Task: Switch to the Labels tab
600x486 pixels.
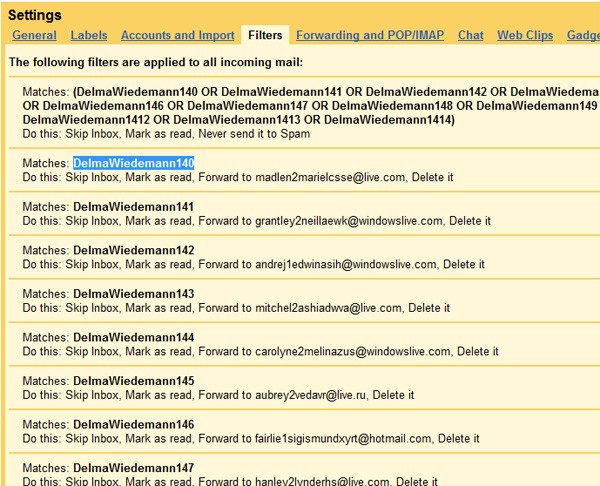Action: tap(89, 35)
